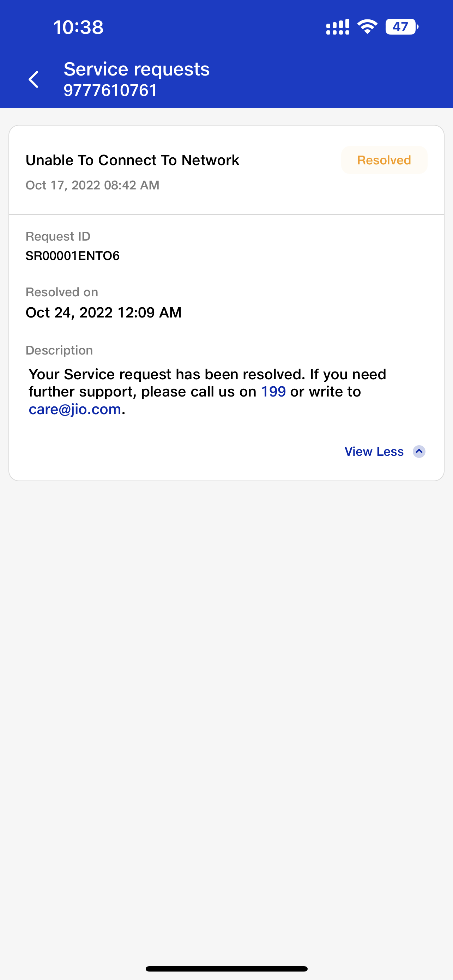
Task: Tap the request ID SR00001ENTO6
Action: [x=73, y=256]
